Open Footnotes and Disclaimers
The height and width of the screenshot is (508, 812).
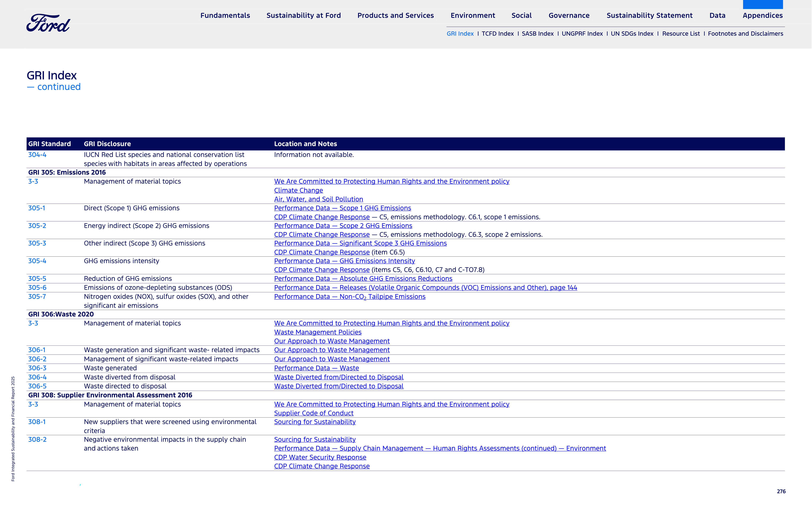[745, 34]
